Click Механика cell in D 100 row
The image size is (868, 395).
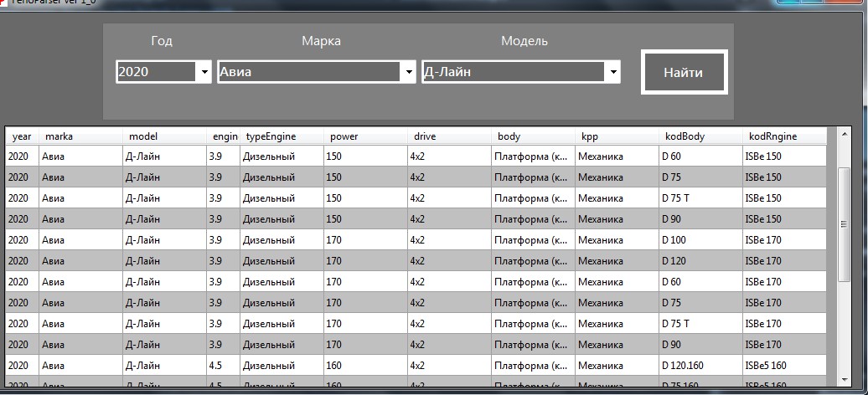[x=617, y=240]
